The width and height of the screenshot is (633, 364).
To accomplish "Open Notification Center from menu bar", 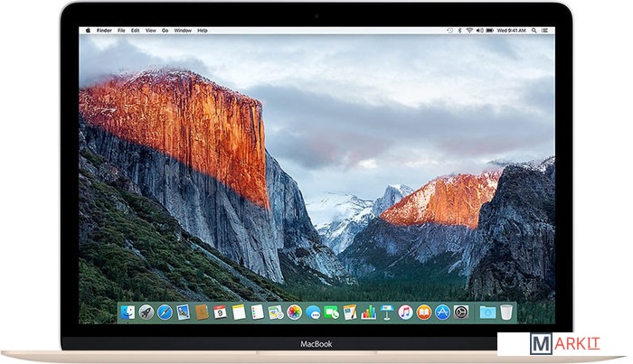I will 544,31.
